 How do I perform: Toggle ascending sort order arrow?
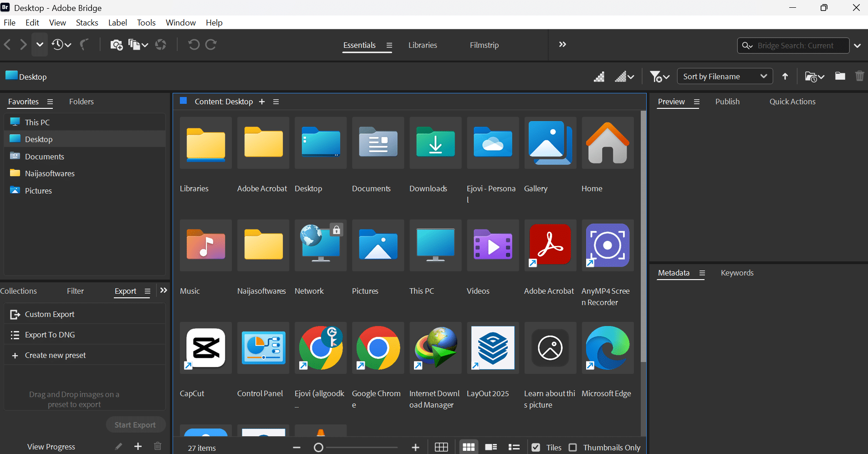785,77
